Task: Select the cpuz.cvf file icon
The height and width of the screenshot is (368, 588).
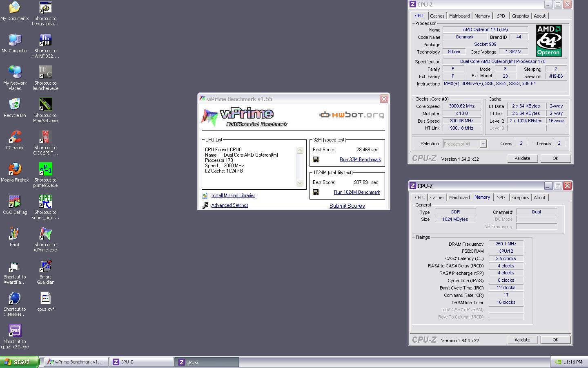Action: coord(45,302)
